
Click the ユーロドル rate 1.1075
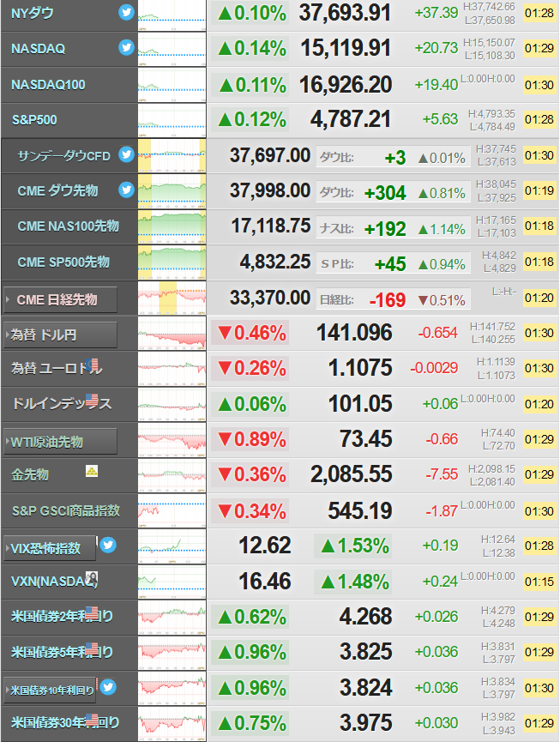360,368
